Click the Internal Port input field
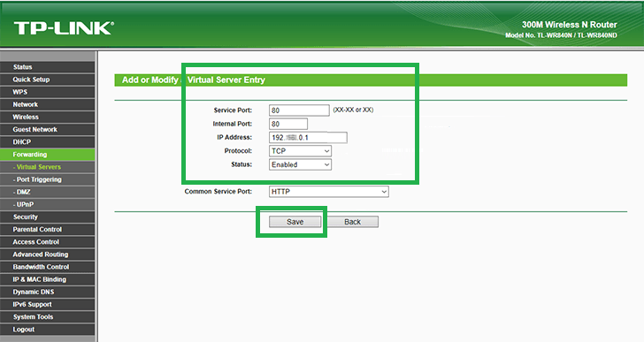Screen dimensions: 644x342 (x=288, y=124)
